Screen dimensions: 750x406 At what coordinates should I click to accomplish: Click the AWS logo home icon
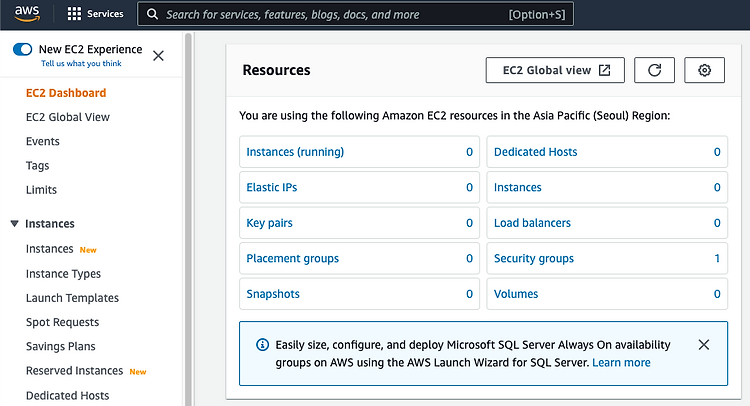click(27, 14)
